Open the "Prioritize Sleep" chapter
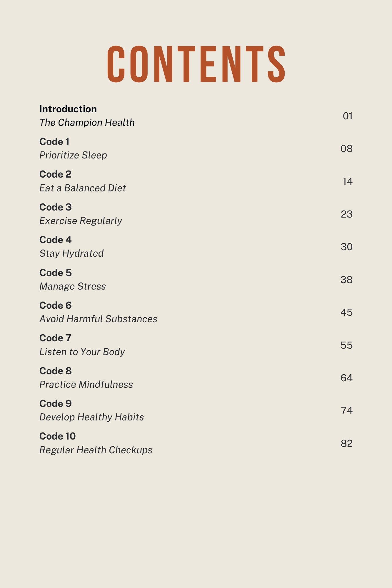Viewport: 392px width, 588px height. 73,155
